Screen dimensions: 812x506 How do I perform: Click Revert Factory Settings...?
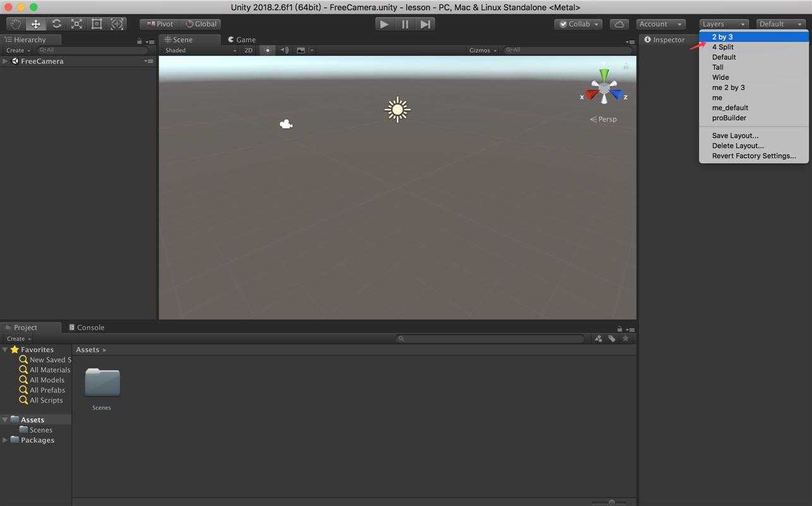(754, 156)
